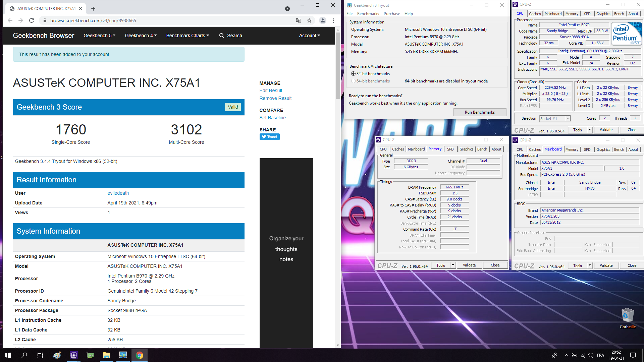Viewport: 644px width, 362px height.
Task: Open Bench tab in top CPU-Z window
Action: tap(619, 14)
